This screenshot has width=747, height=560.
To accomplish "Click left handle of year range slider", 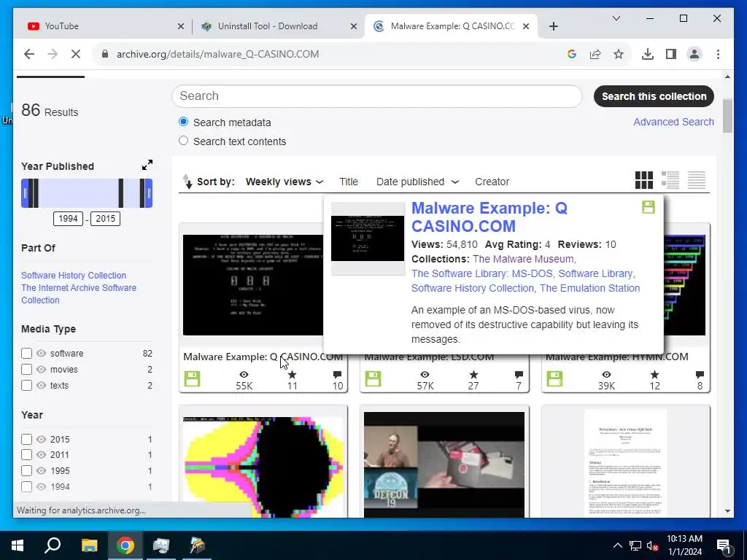I will pos(26,193).
